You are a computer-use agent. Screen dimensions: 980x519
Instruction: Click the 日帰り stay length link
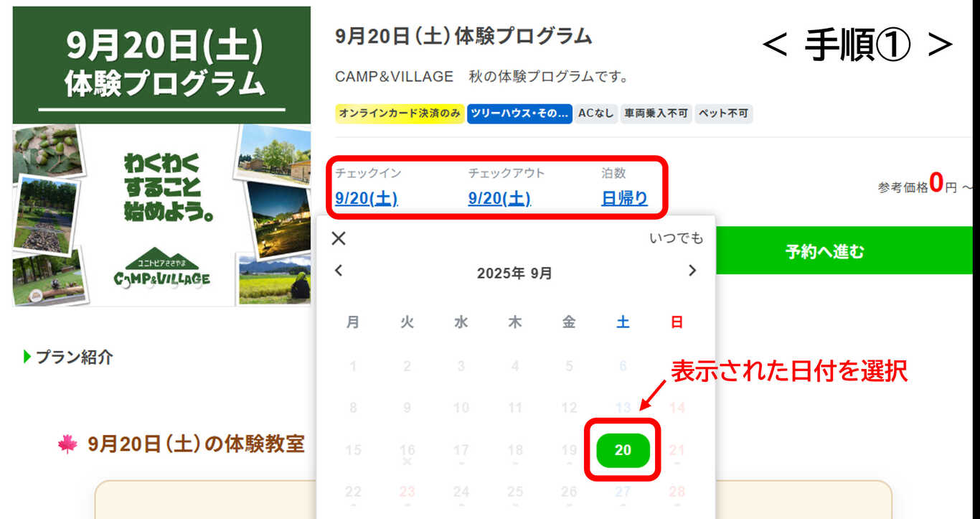pyautogui.click(x=624, y=199)
